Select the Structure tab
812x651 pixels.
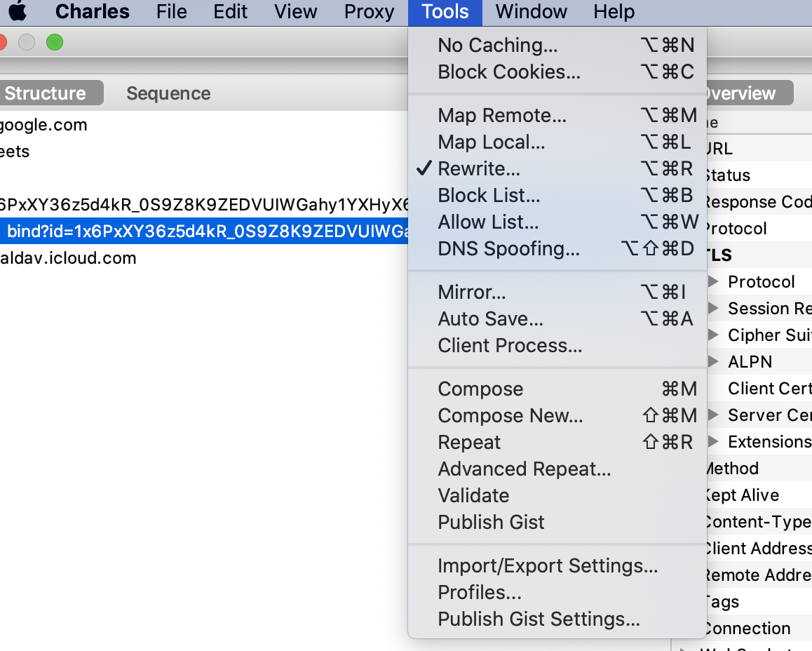point(46,93)
